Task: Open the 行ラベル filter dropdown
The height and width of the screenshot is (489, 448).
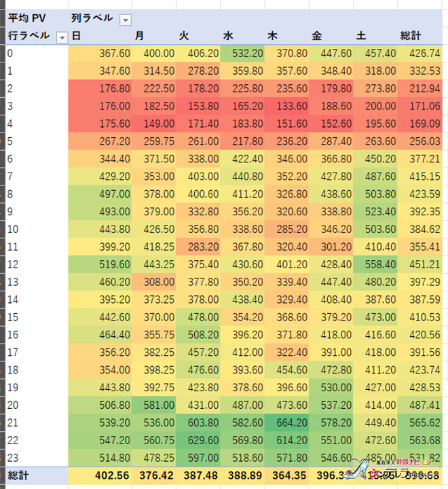Action: (x=62, y=37)
